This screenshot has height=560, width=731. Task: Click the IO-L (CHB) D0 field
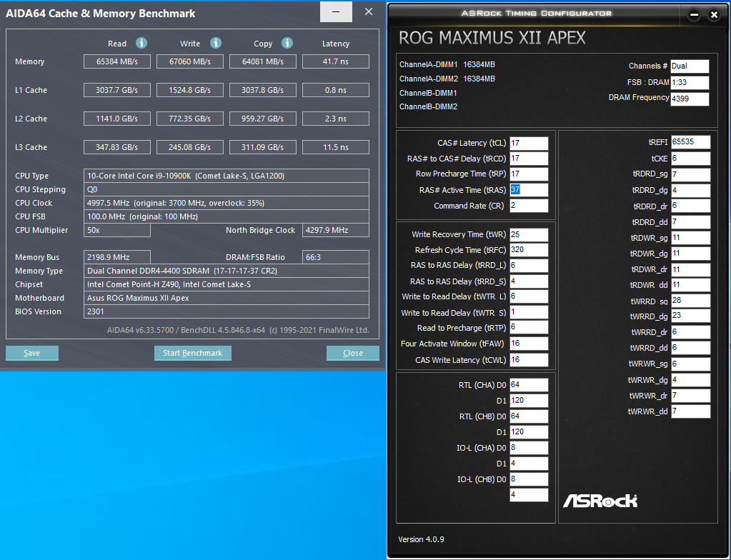tap(529, 479)
